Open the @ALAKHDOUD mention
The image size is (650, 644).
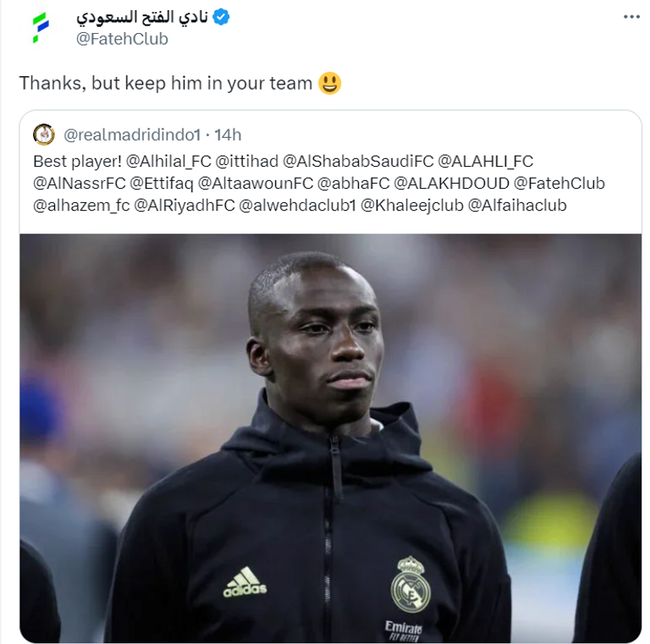[x=451, y=183]
